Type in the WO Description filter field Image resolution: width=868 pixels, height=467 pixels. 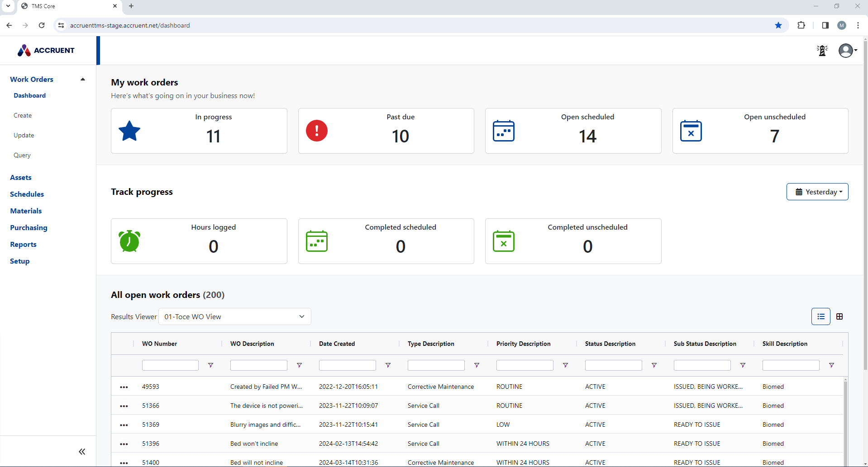coord(258,365)
